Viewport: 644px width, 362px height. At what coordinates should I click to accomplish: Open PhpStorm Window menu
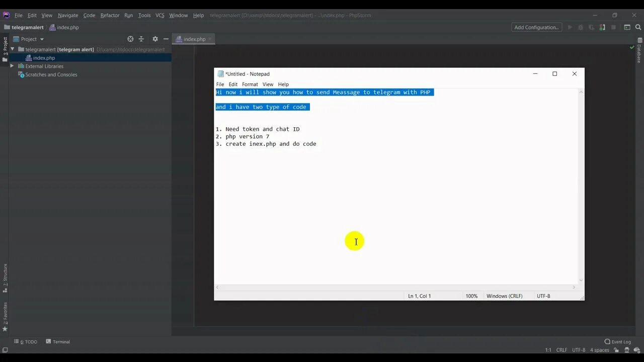tap(178, 15)
